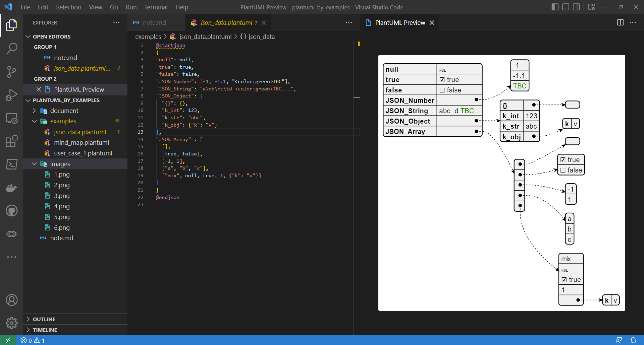The image size is (644, 345).
Task: Expand the Timeline section
Action: (x=75, y=330)
